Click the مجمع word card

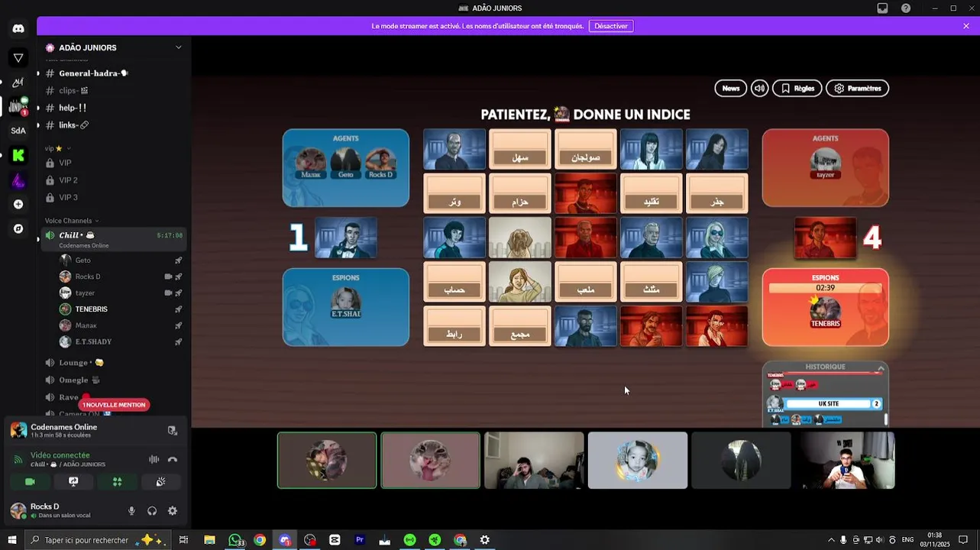pyautogui.click(x=519, y=326)
